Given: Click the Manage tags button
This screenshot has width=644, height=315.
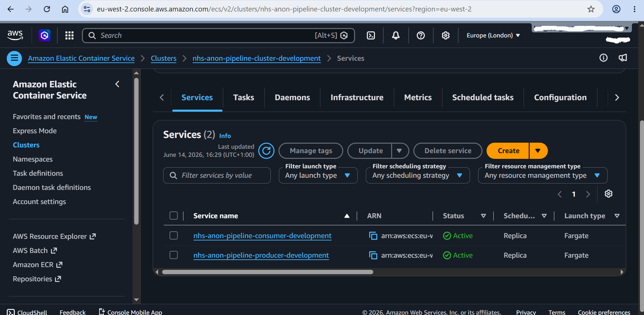Looking at the screenshot, I should tap(311, 151).
